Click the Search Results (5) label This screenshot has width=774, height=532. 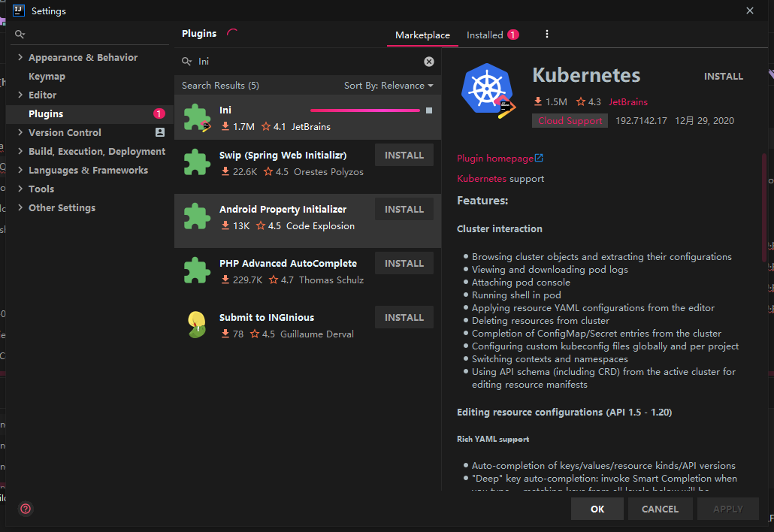click(220, 86)
